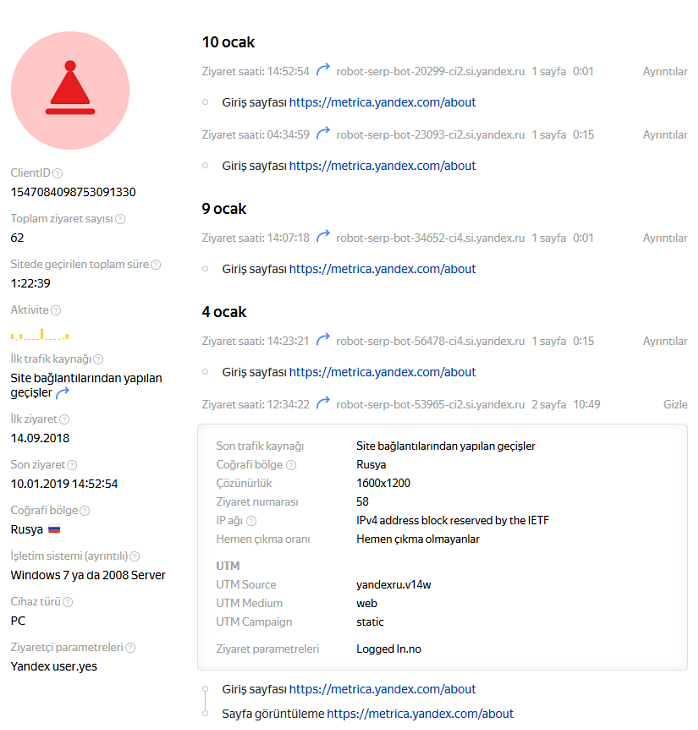Viewport: 698px width, 730px height.
Task: Click the red visitor avatar icon
Action: pyautogui.click(x=70, y=90)
